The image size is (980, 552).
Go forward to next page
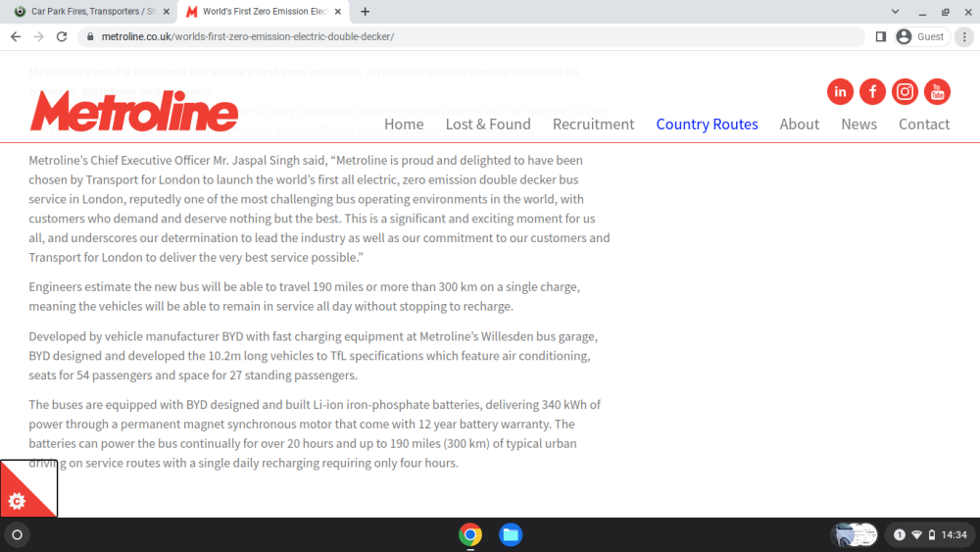point(39,37)
